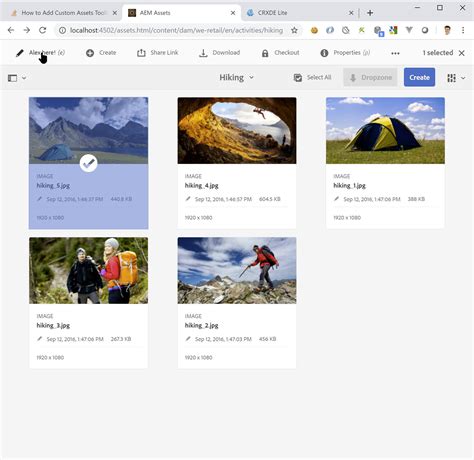Viewport: 474px width, 460px height.
Task: Click the gray funnel extension icon
Action: coord(409,30)
